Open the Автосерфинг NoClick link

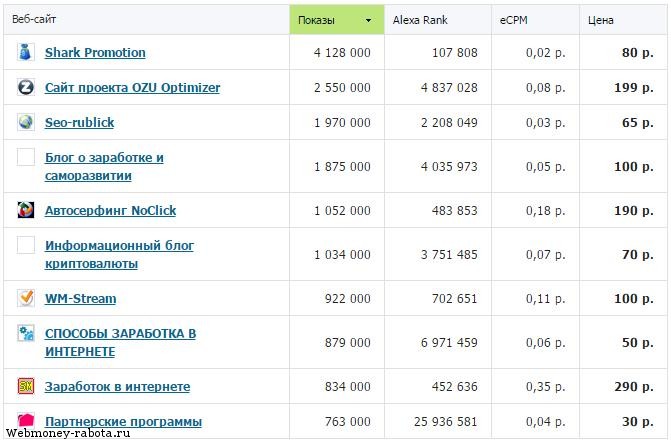[x=110, y=210]
